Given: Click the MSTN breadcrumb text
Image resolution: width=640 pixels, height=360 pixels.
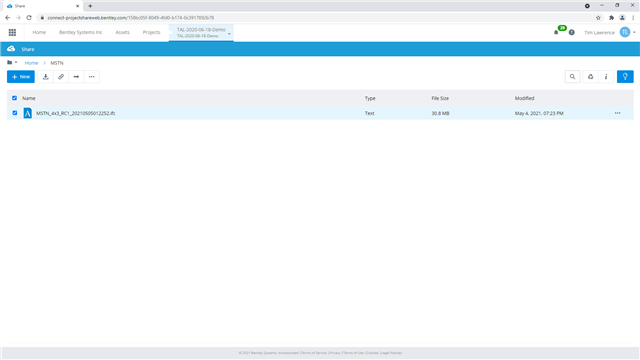Looking at the screenshot, I should click(57, 63).
